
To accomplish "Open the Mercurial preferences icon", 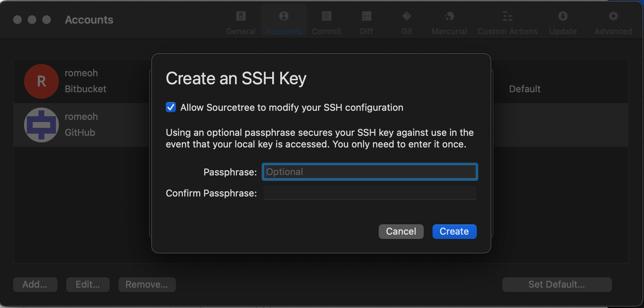I will 450,16.
